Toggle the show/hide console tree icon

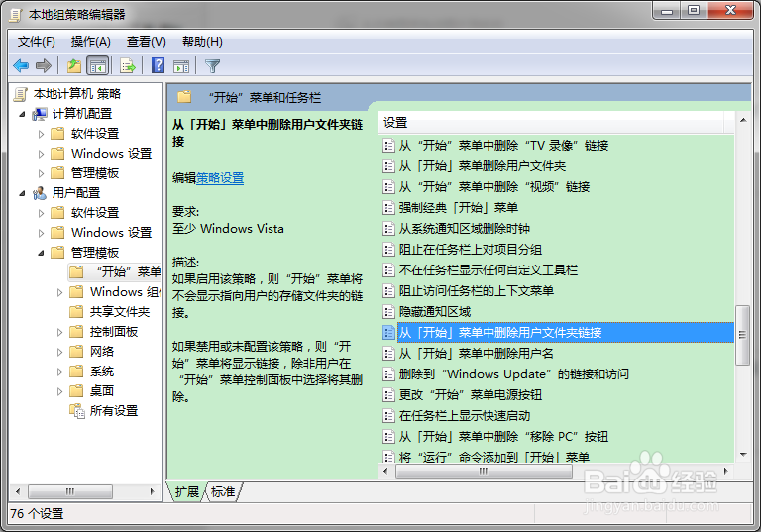97,66
